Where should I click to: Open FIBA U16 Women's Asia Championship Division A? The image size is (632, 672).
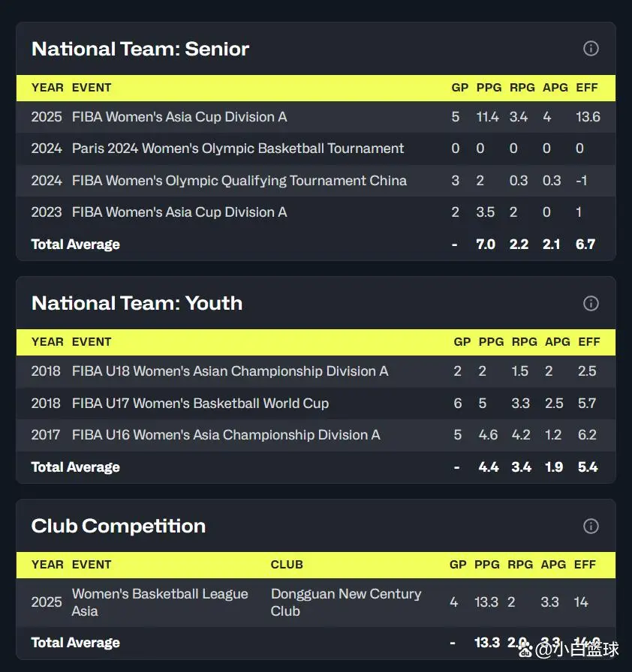[x=226, y=435]
